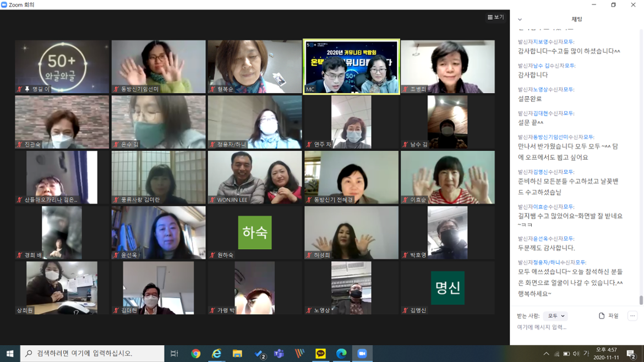Open Windows Task View
This screenshot has height=362, width=644.
coord(174,354)
